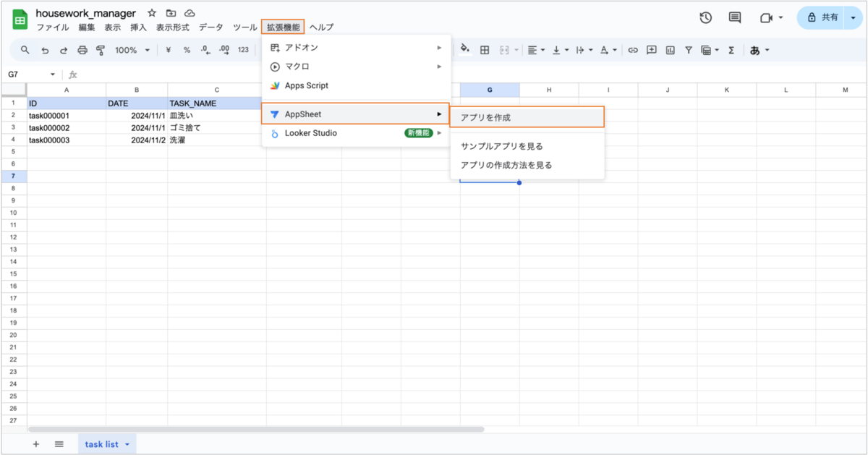Open the filter views table dropdown

click(710, 50)
